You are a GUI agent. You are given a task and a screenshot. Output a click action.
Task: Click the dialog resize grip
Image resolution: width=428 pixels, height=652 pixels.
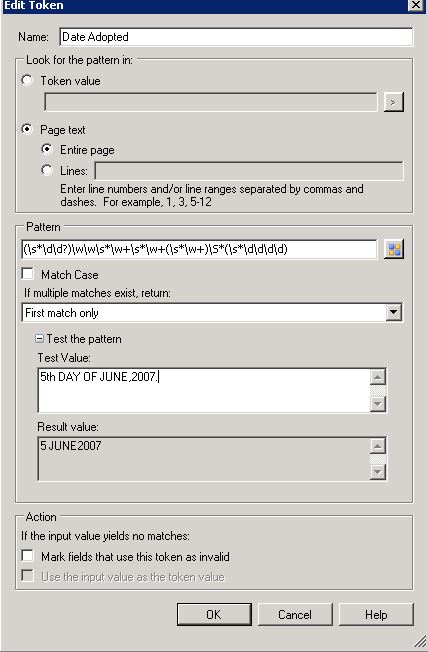coord(421,642)
